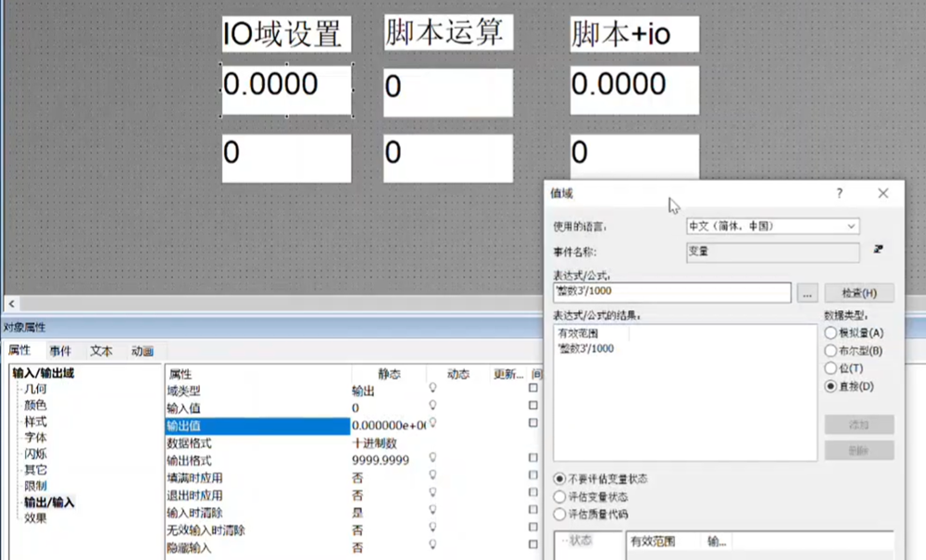Click the left arrow of horizontal scrollbar
The image size is (926, 560).
(x=11, y=304)
